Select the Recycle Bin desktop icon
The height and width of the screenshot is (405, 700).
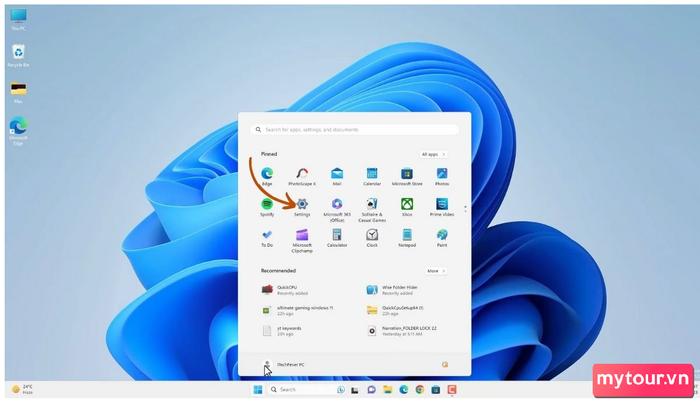click(x=18, y=55)
